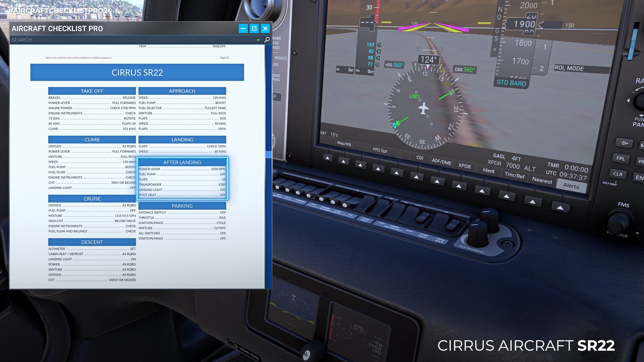
Task: Expand the DESCENT checklist section
Action: [x=92, y=242]
